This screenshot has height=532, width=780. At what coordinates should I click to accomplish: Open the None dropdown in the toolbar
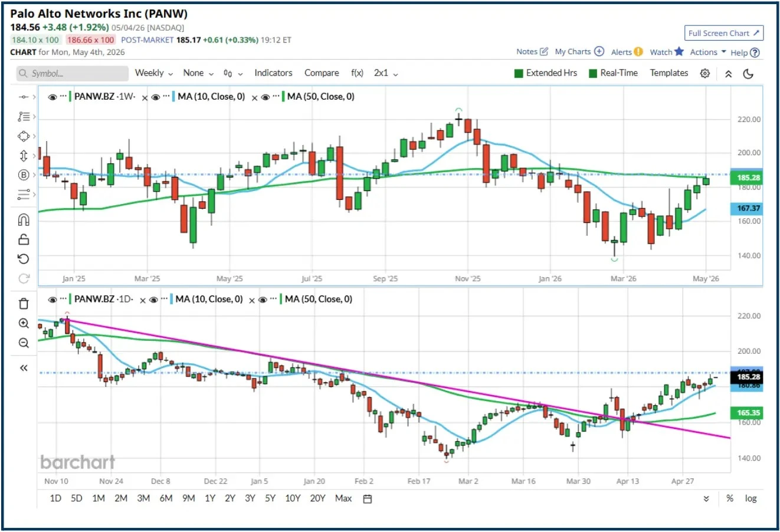tap(198, 73)
